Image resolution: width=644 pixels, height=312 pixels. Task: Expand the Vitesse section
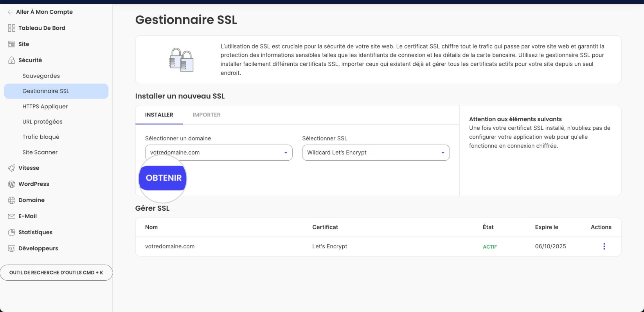[x=29, y=168]
